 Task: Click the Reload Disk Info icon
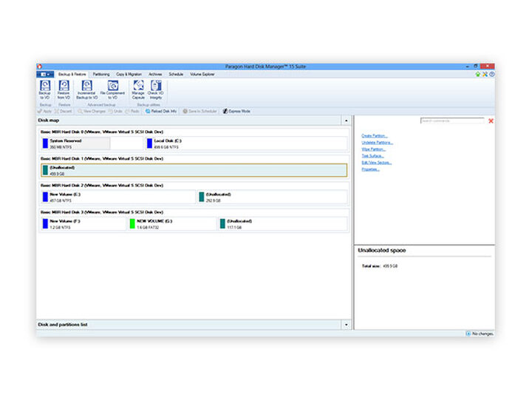pyautogui.click(x=161, y=111)
